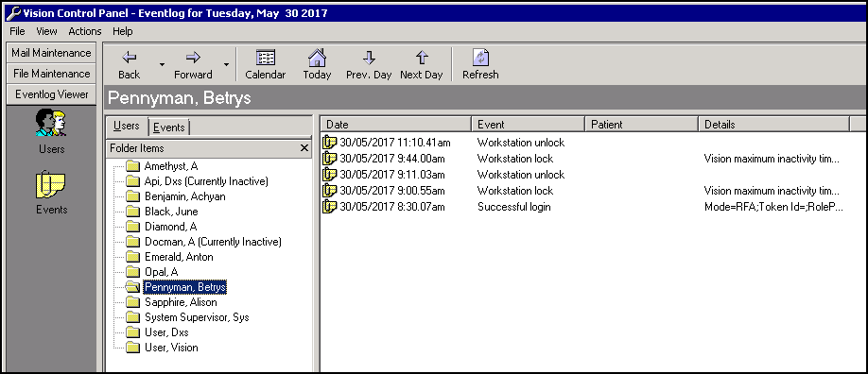The height and width of the screenshot is (374, 868).
Task: Open the Mail Maintenance section
Action: pos(51,53)
